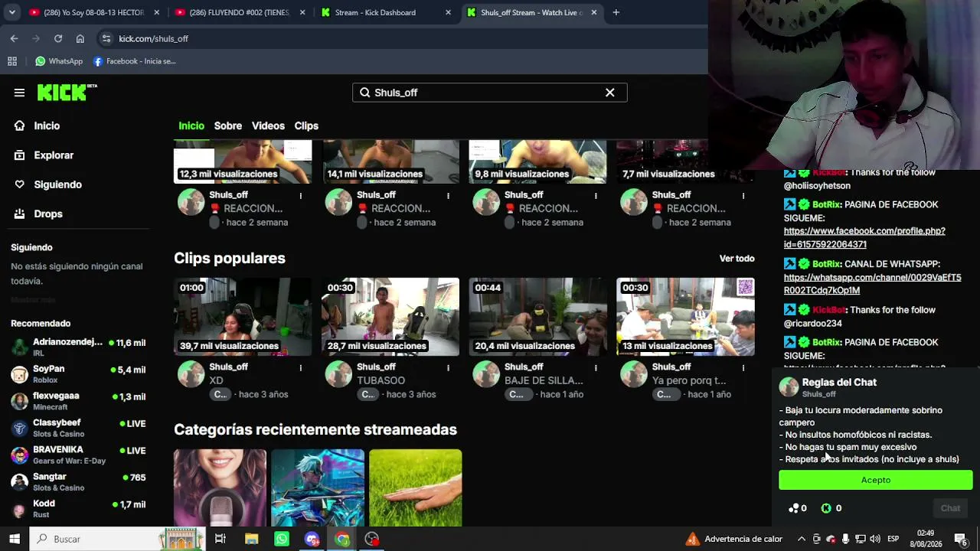This screenshot has width=980, height=551.
Task: Select the Inicio channel tab
Action: click(x=191, y=126)
